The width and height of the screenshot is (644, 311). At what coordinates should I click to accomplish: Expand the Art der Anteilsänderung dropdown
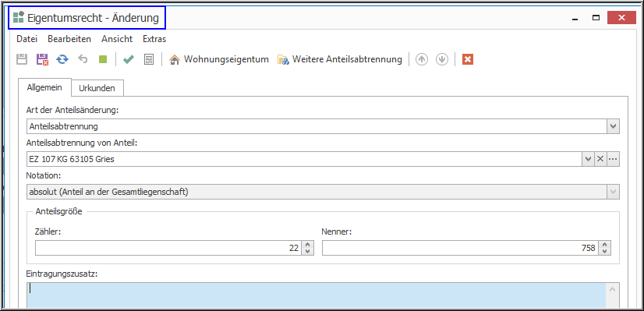(x=613, y=126)
